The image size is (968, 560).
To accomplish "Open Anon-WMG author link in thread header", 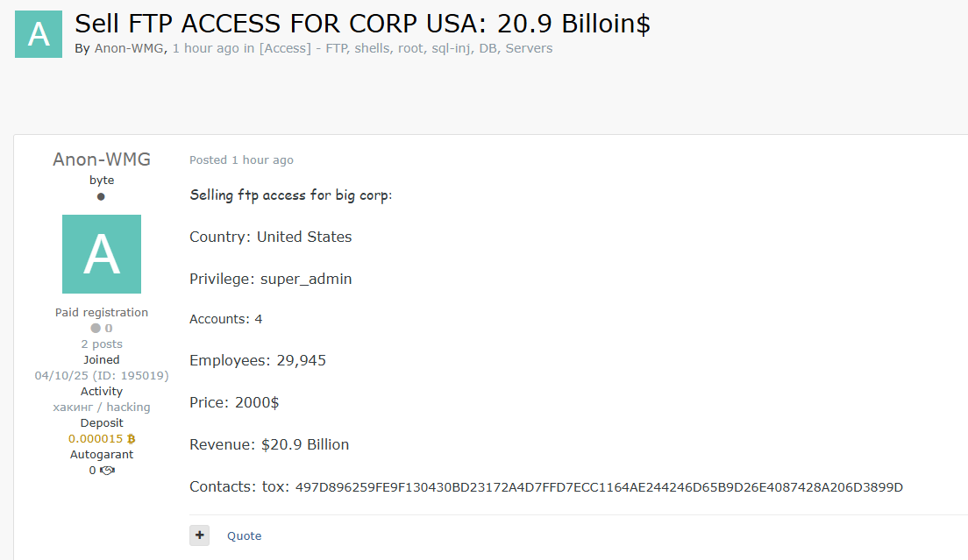I will pyautogui.click(x=129, y=48).
